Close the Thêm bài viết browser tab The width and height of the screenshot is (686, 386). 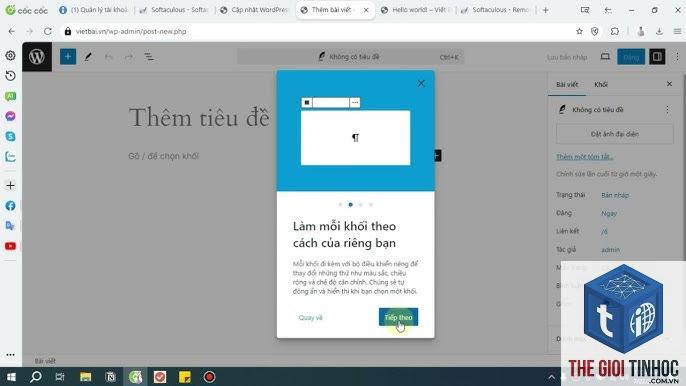tap(366, 10)
